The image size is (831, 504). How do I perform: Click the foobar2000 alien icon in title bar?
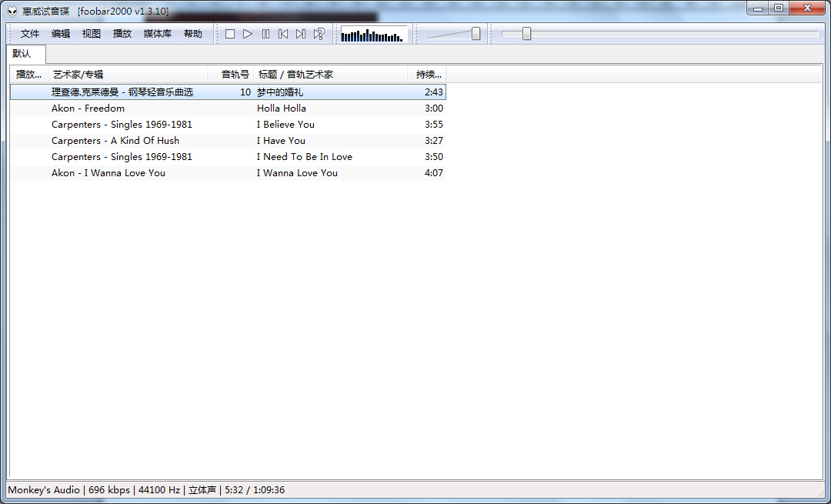[x=12, y=11]
